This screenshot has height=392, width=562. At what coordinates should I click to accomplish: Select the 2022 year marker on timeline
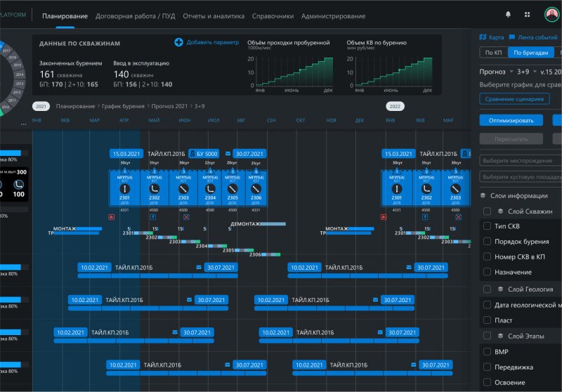[x=396, y=106]
